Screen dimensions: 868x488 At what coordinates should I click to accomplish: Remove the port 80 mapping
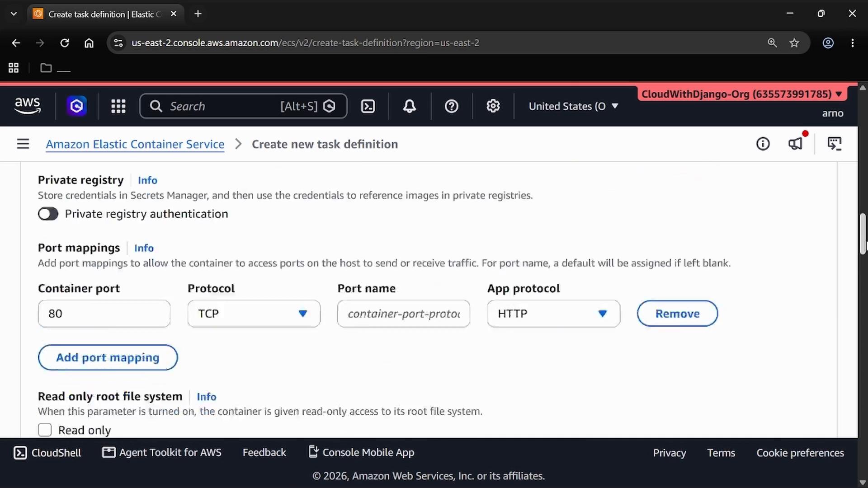[677, 314]
